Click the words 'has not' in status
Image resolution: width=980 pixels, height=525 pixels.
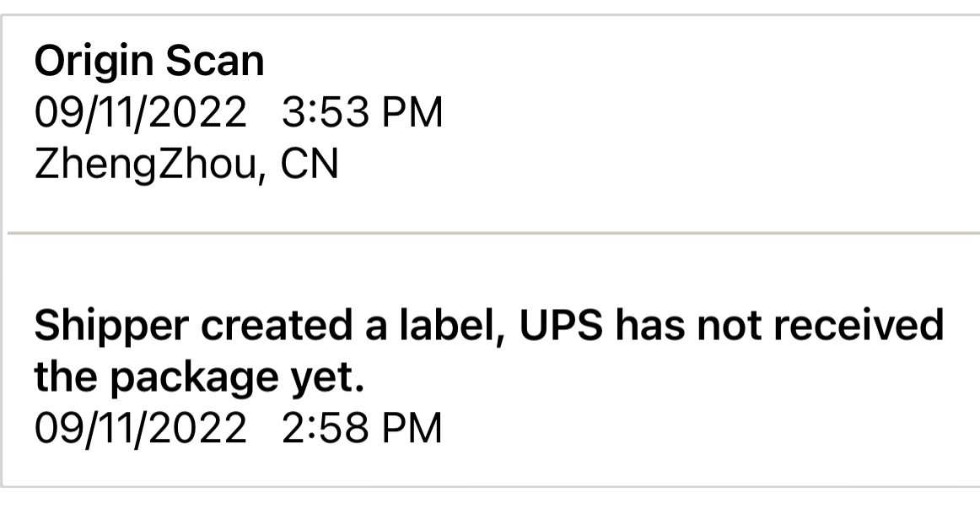tap(688, 326)
